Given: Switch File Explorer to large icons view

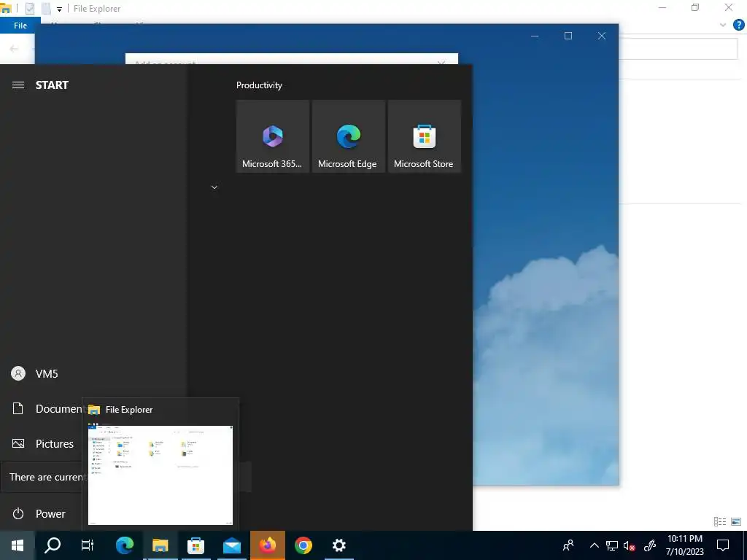Looking at the screenshot, I should click(736, 522).
